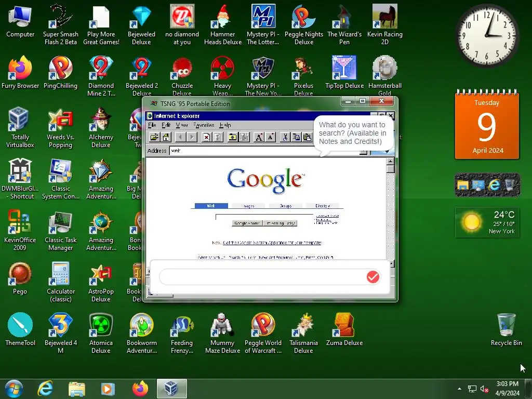Open Favorites menu in Internet Explorer
The height and width of the screenshot is (399, 532).
(204, 125)
